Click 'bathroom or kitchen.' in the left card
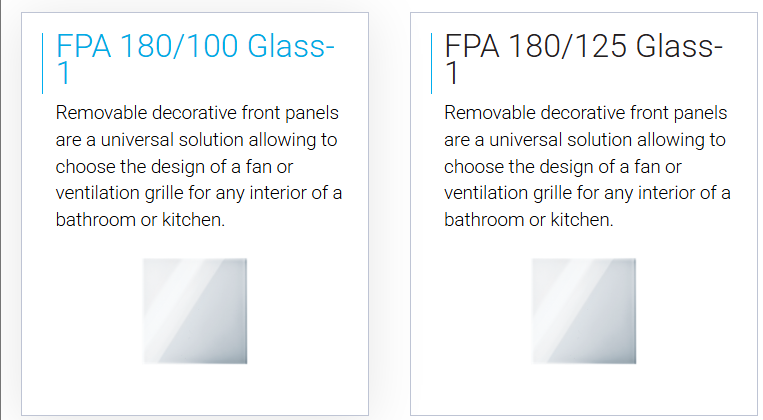The image size is (763, 420). (140, 220)
